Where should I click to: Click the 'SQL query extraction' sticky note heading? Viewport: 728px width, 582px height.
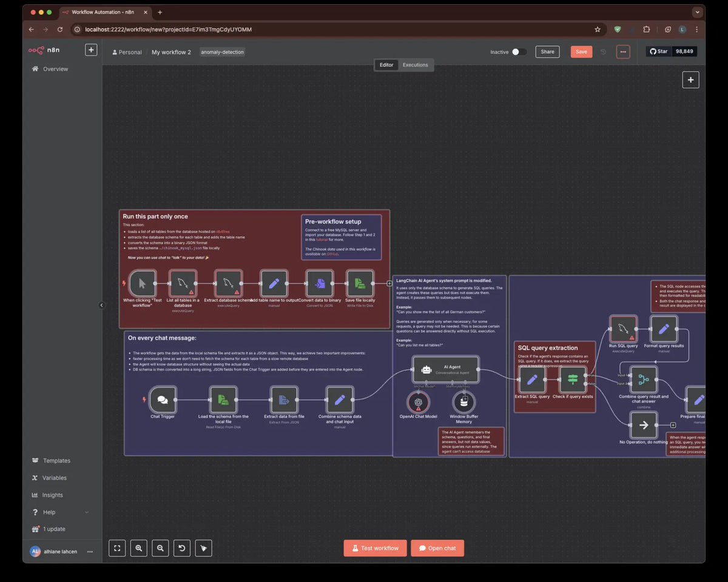[548, 348]
